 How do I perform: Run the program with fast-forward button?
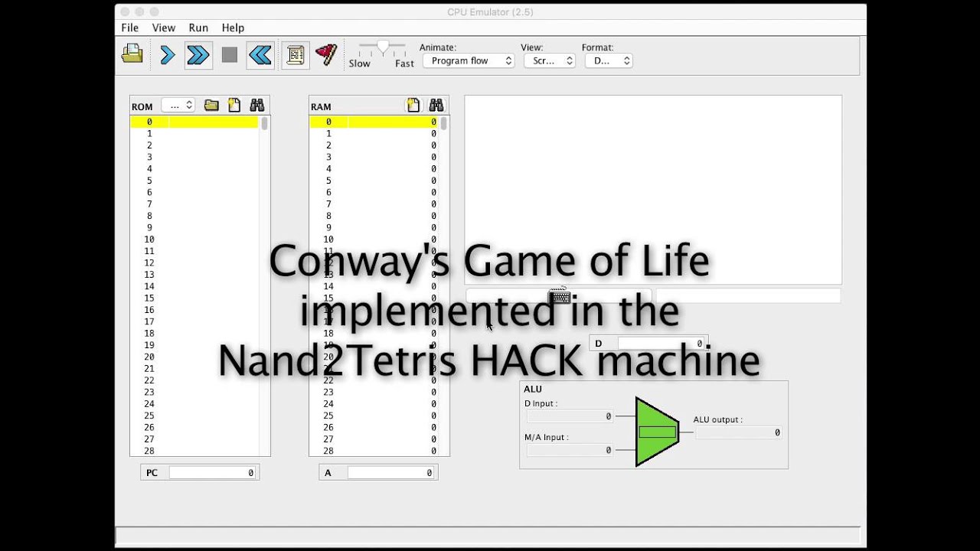coord(198,55)
